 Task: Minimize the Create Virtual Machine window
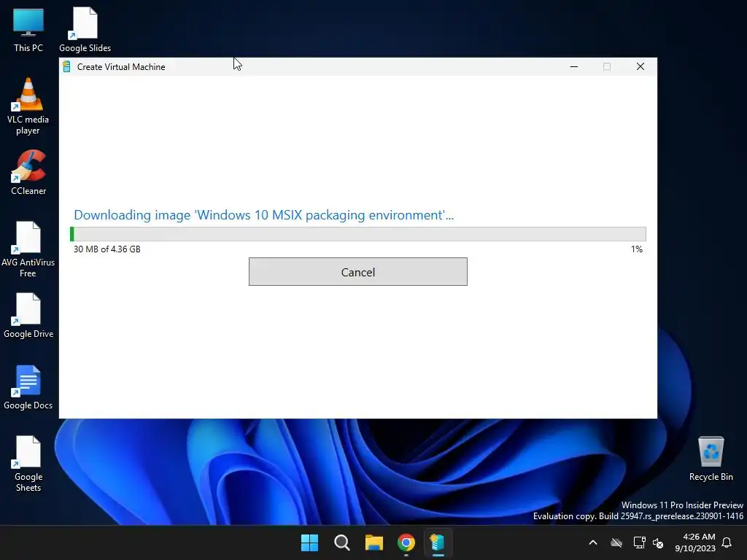click(574, 66)
